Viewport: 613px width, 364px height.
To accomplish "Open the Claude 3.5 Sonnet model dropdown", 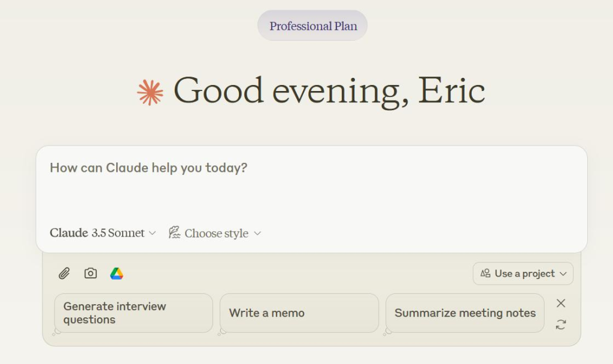I will [x=103, y=233].
